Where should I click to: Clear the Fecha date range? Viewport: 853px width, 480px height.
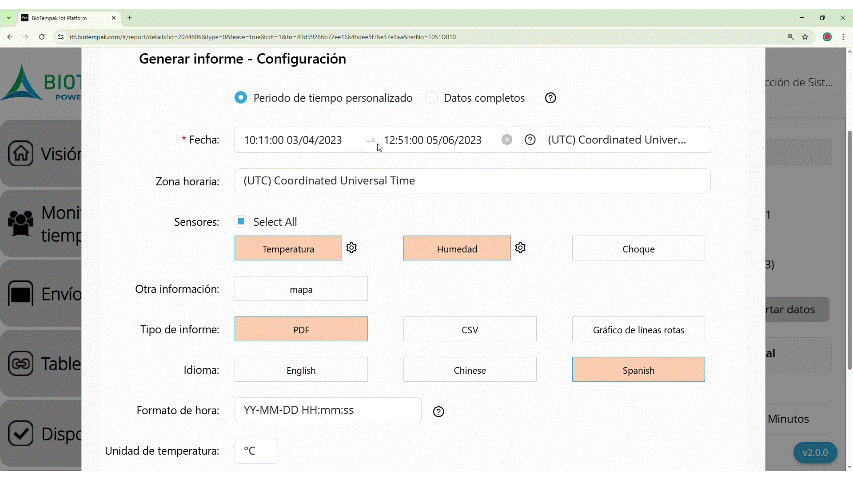(x=507, y=140)
